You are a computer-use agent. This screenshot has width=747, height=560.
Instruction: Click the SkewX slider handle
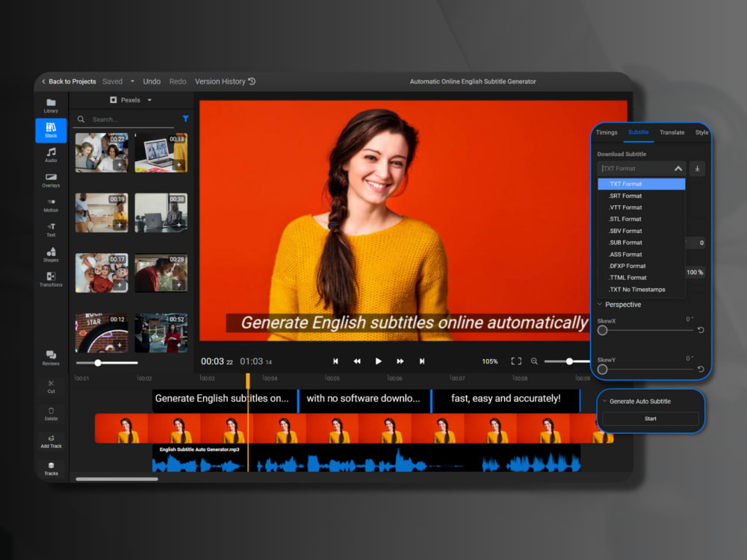(x=602, y=331)
